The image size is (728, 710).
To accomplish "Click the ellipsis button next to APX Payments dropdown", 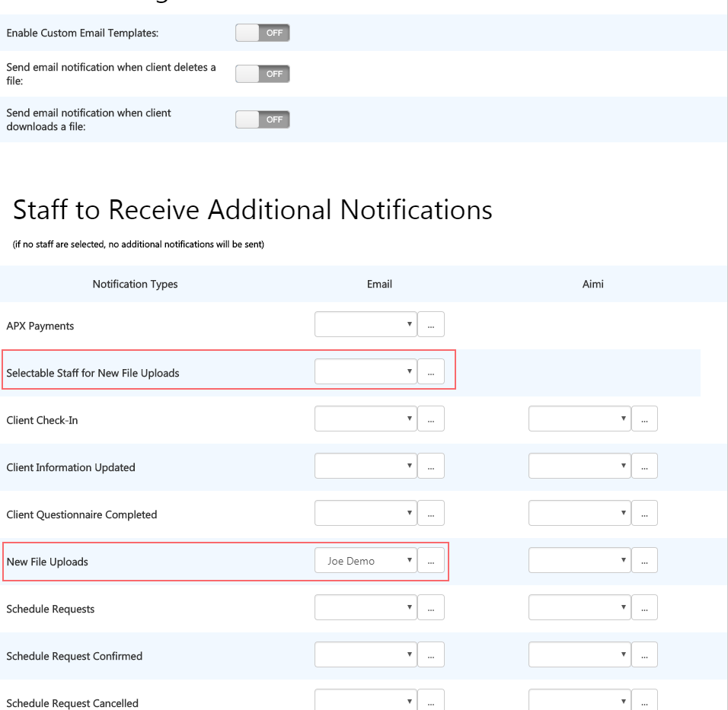I will 431,324.
